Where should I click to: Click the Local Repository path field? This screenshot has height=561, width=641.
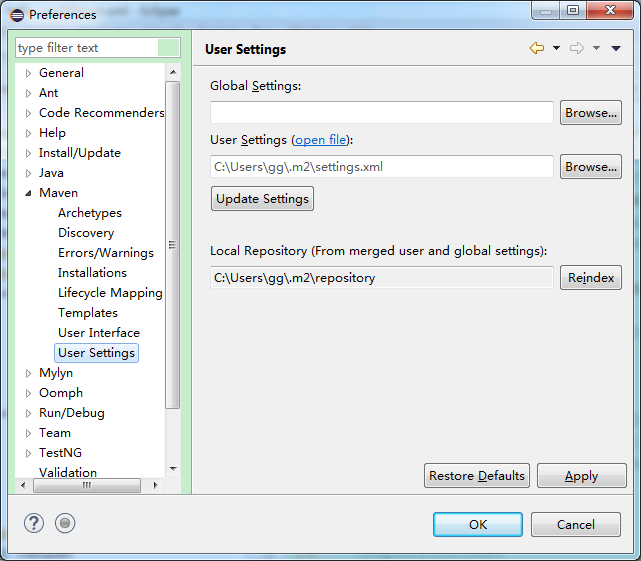(x=382, y=278)
